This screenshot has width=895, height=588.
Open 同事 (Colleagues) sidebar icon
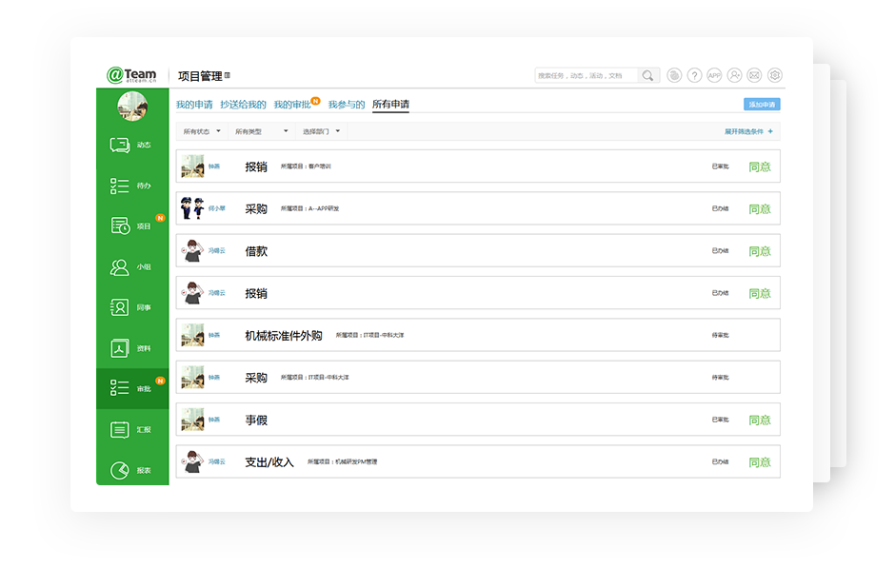[x=120, y=307]
